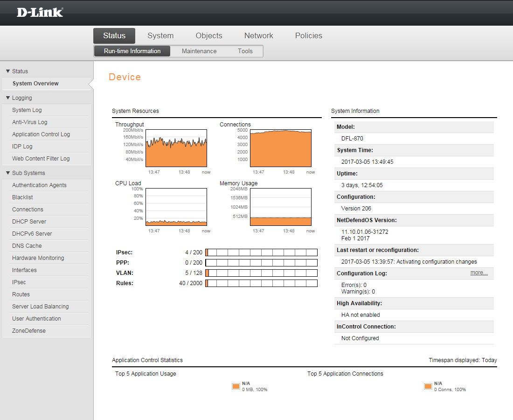Open the Network tab
The image size is (513, 420).
258,36
